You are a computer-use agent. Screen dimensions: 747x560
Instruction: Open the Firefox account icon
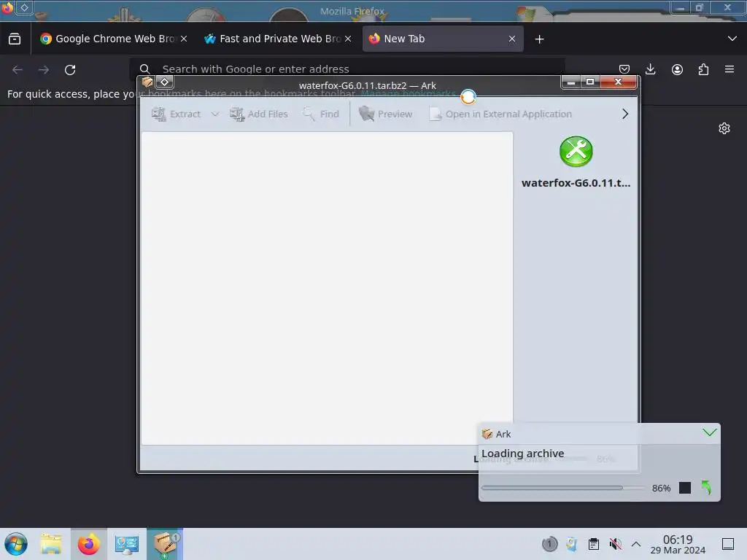pyautogui.click(x=677, y=69)
